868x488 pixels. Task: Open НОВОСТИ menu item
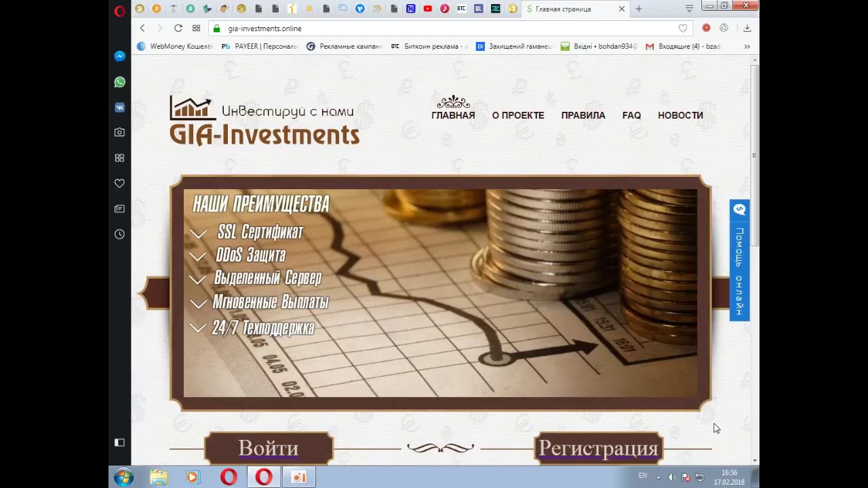(x=680, y=115)
